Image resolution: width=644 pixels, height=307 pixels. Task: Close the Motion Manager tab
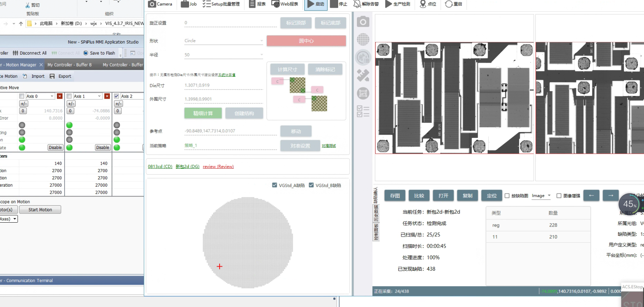41,65
